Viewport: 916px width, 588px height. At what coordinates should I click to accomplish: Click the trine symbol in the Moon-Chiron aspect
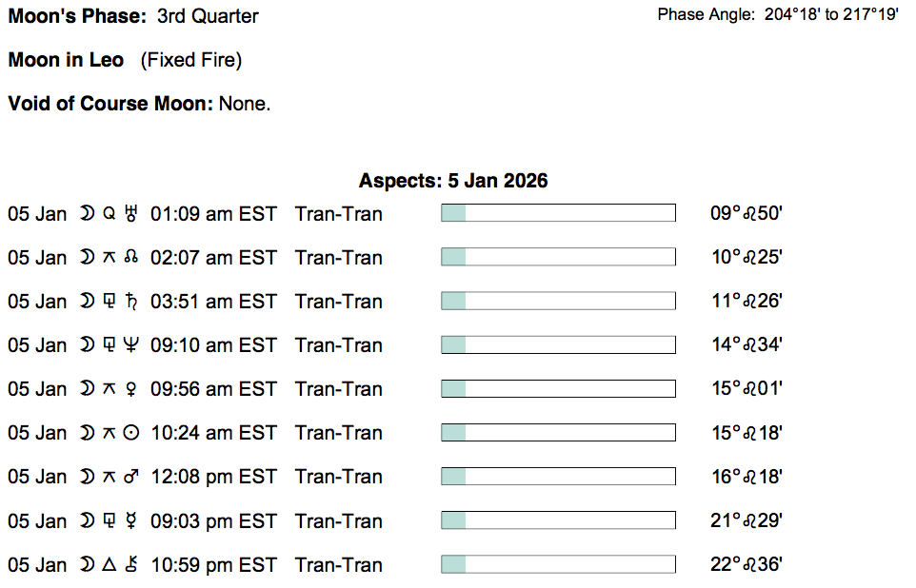click(109, 565)
